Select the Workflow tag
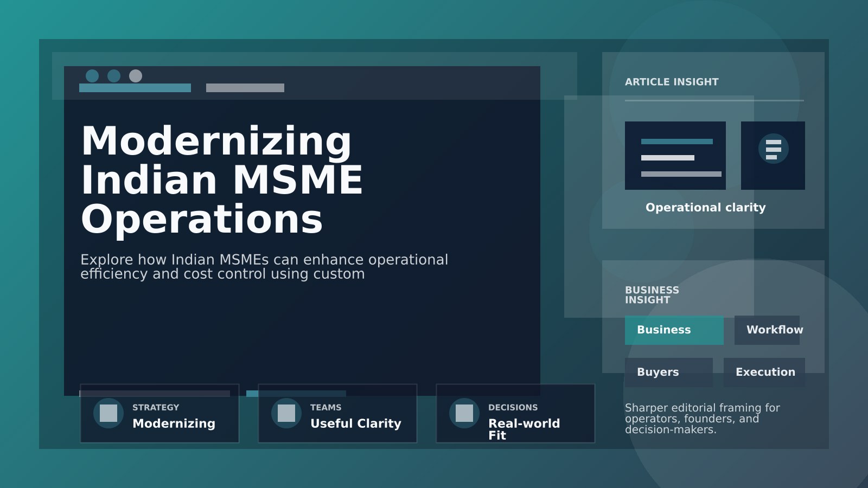868x488 pixels. tap(767, 330)
